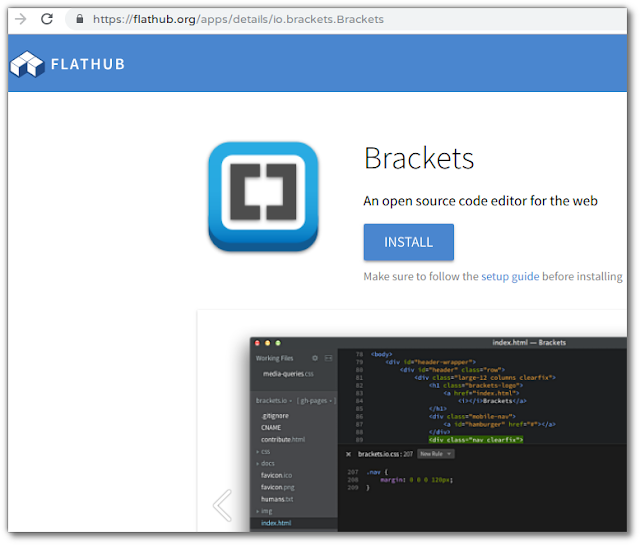
Task: Click the Brackets title heading
Action: 419,158
